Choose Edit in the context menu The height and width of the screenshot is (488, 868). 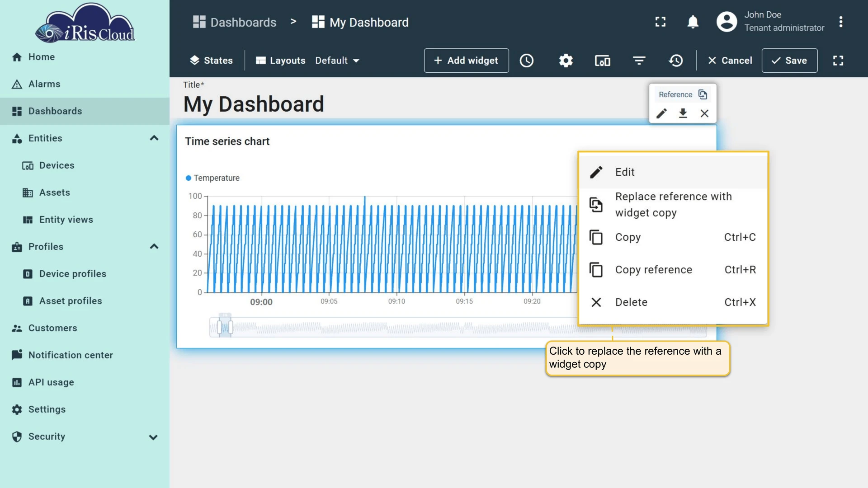click(x=673, y=172)
